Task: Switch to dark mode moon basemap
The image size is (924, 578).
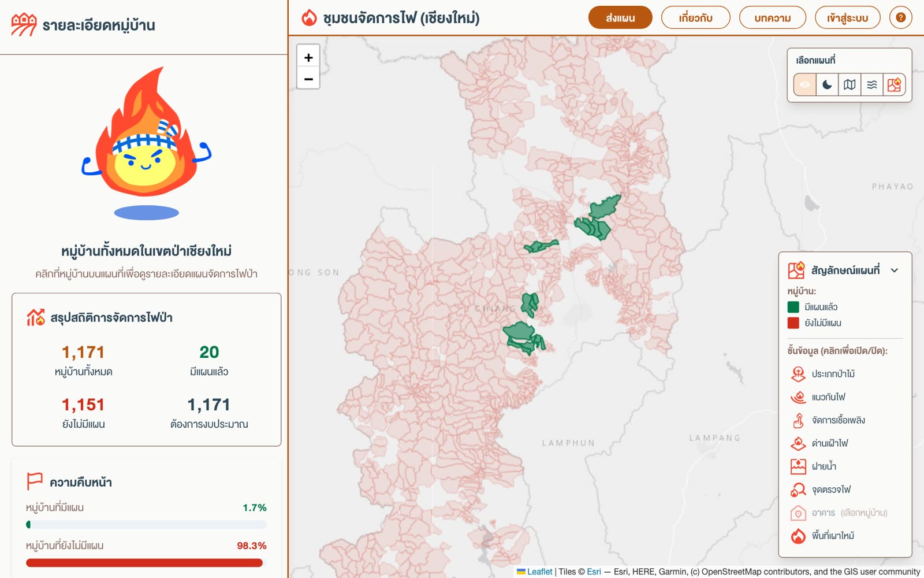Action: [x=827, y=84]
